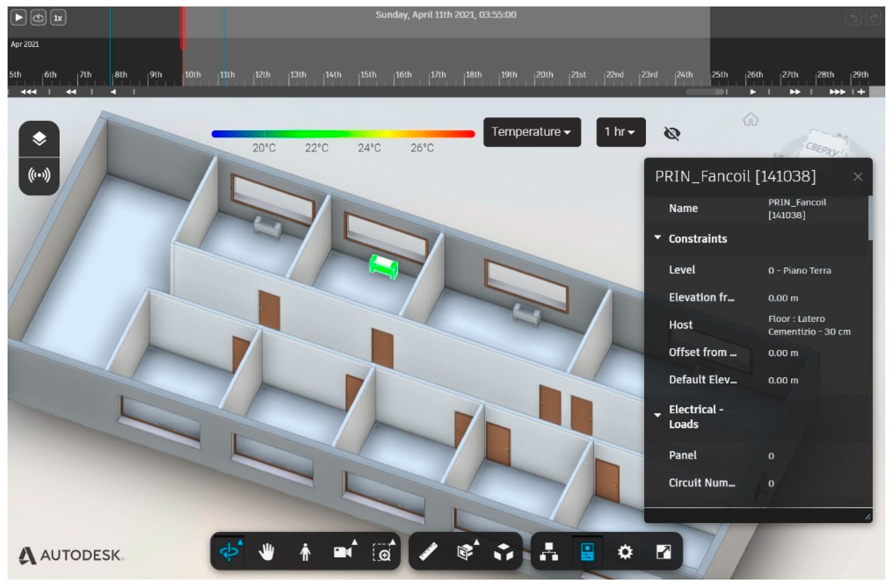Viewport: 892px width, 588px height.
Task: Collapse the Constraints section
Action: (x=657, y=238)
